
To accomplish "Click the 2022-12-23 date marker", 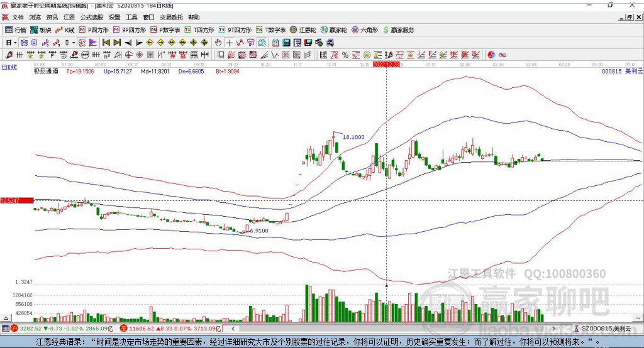I will 386,65.
